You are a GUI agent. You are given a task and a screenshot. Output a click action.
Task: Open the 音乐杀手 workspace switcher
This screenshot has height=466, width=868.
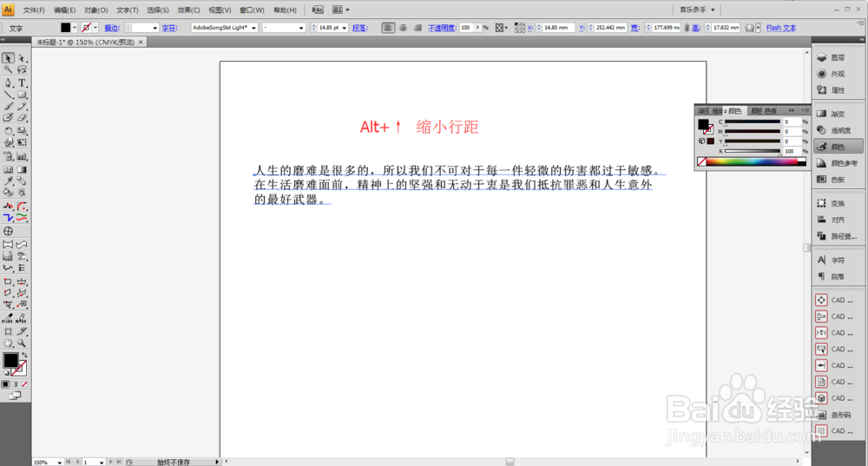[697, 10]
